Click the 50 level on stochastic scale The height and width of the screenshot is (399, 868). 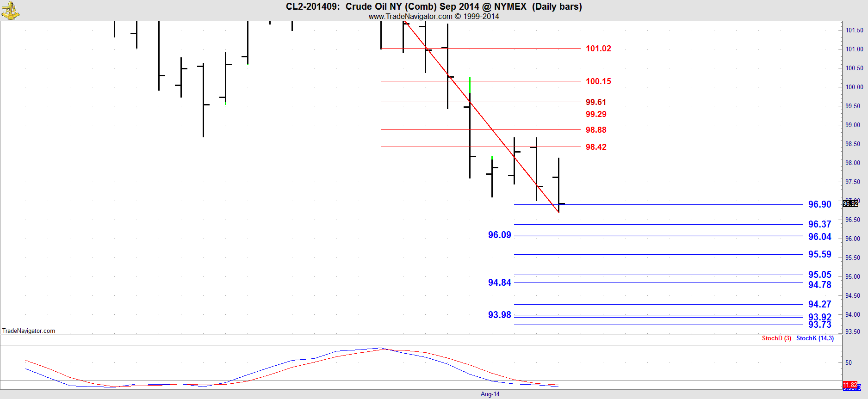click(849, 363)
